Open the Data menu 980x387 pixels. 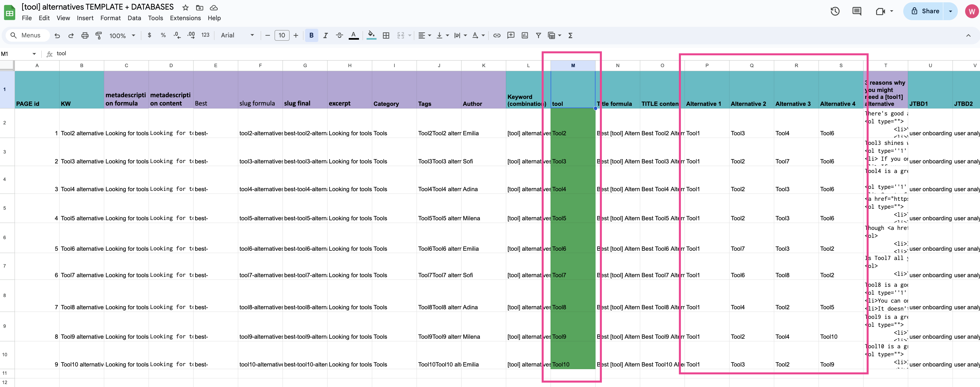click(x=134, y=18)
